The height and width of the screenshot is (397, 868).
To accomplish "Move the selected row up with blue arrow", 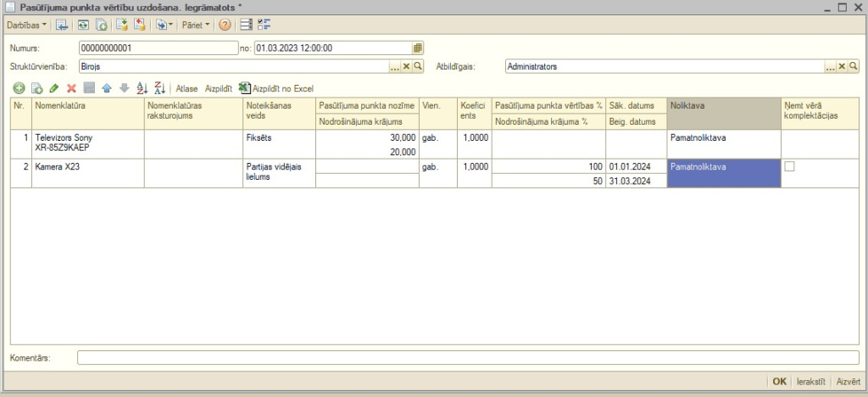I will point(106,88).
